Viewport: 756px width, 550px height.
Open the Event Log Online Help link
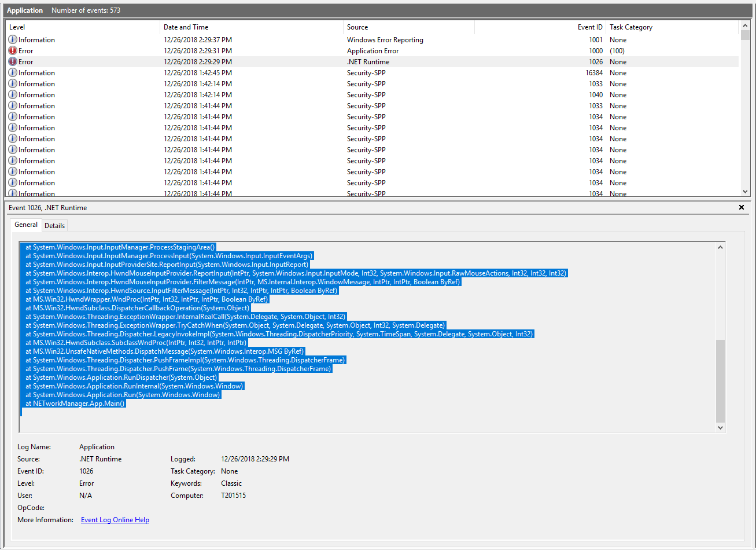pyautogui.click(x=115, y=519)
